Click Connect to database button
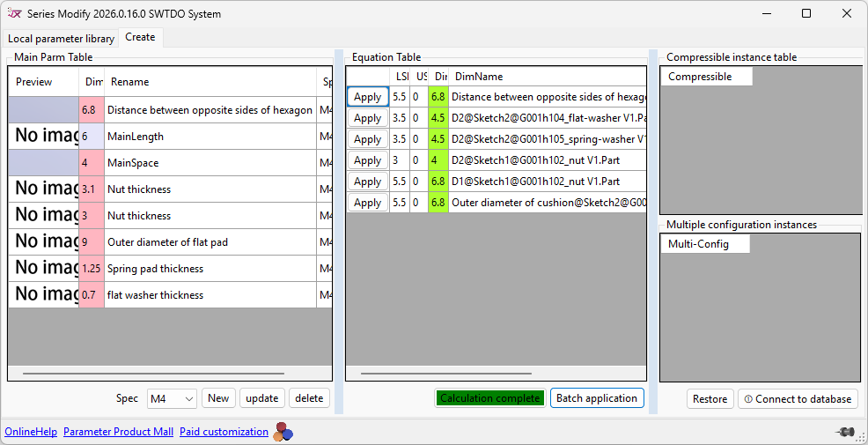 point(798,399)
